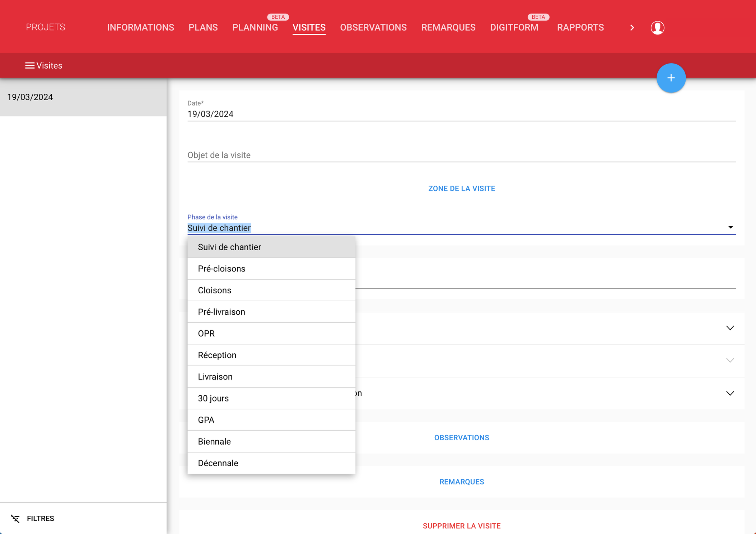This screenshot has height=534, width=756.
Task: Choose OPR in the phase dropdown
Action: tap(206, 333)
